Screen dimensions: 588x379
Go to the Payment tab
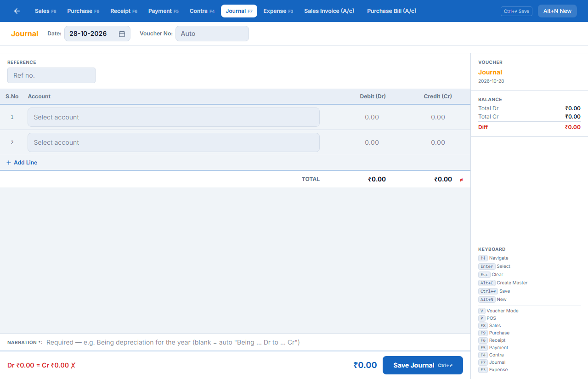164,11
